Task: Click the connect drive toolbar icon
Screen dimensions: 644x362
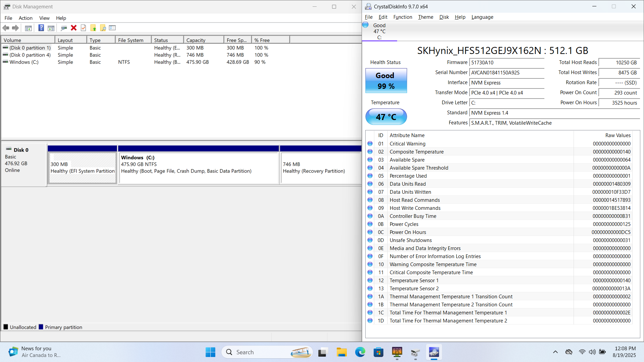Action: (64, 28)
